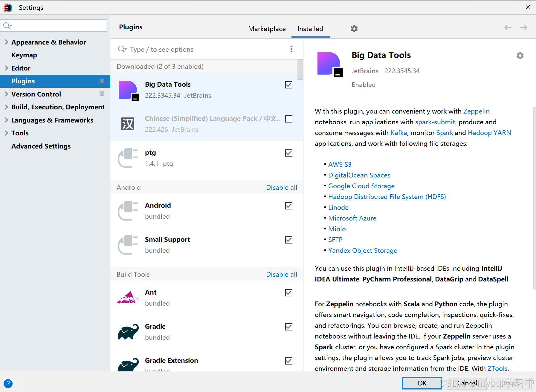Open the plugins gear settings menu
Viewport: 536px width, 392px height.
coord(354,29)
